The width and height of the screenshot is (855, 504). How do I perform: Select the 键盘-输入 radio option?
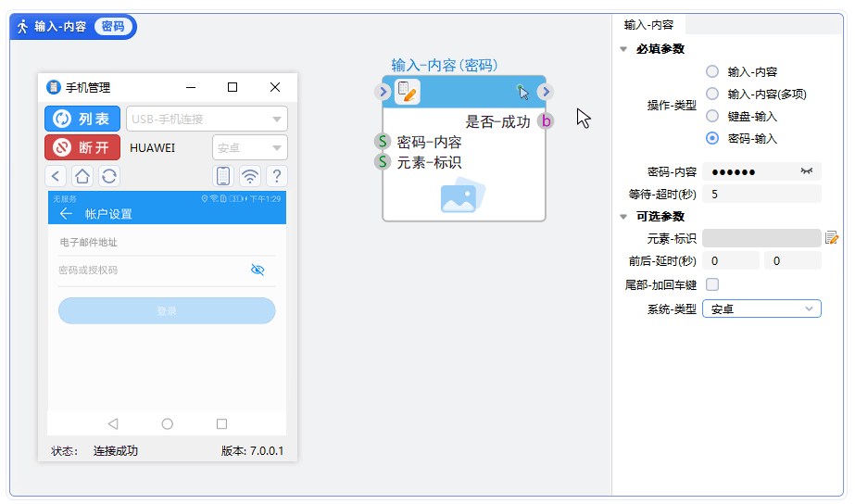[x=711, y=117]
